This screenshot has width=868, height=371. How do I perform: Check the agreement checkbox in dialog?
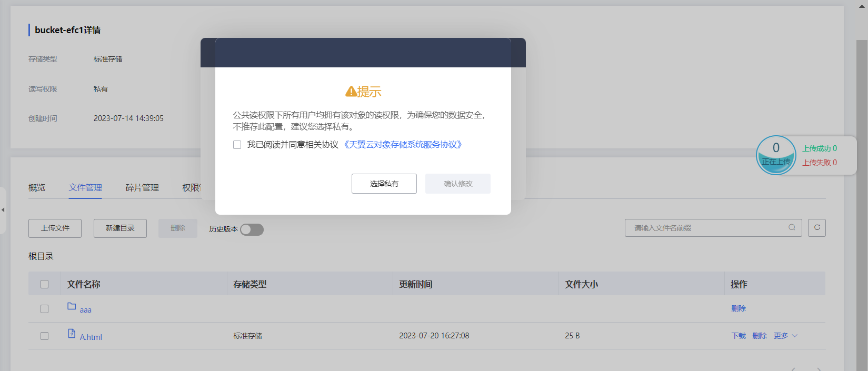237,145
